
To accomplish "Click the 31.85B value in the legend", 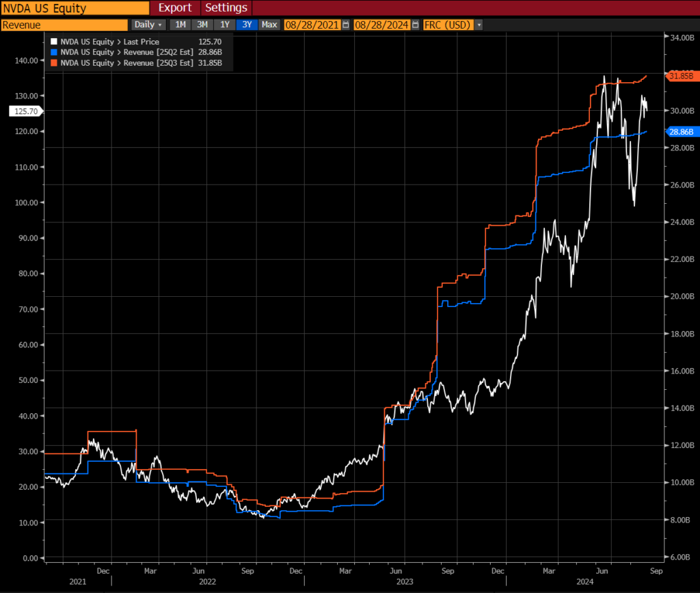I will [x=210, y=63].
